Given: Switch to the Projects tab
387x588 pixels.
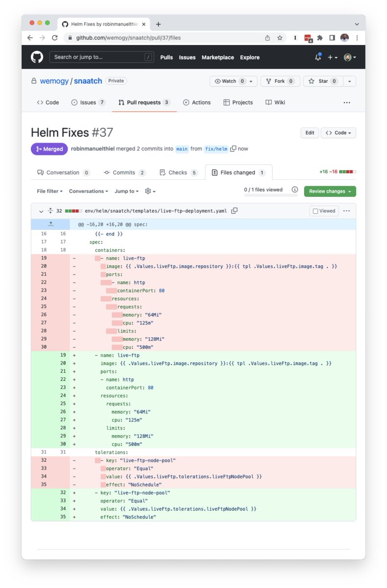Looking at the screenshot, I should point(238,102).
